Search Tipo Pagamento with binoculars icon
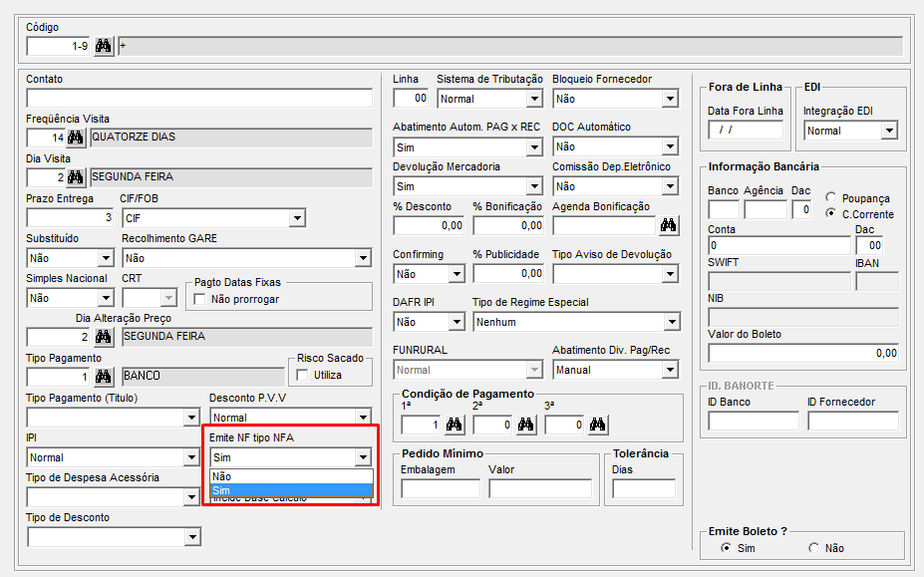Image resolution: width=924 pixels, height=577 pixels. [104, 376]
